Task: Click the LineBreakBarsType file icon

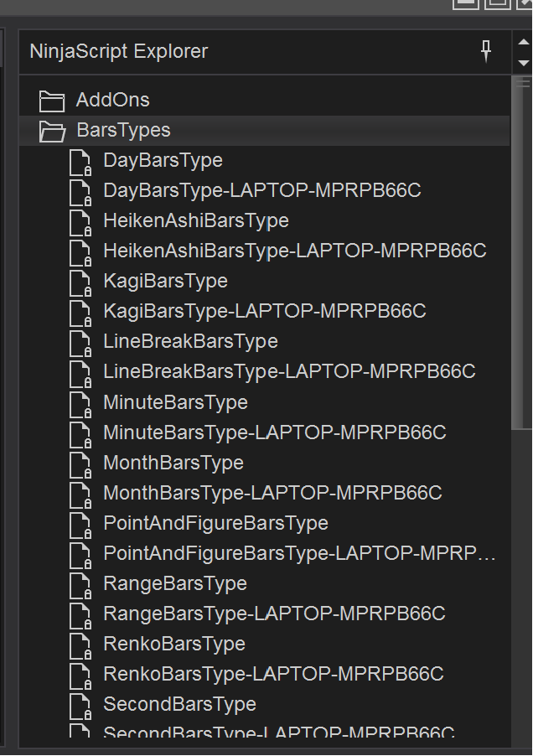Action: click(80, 344)
